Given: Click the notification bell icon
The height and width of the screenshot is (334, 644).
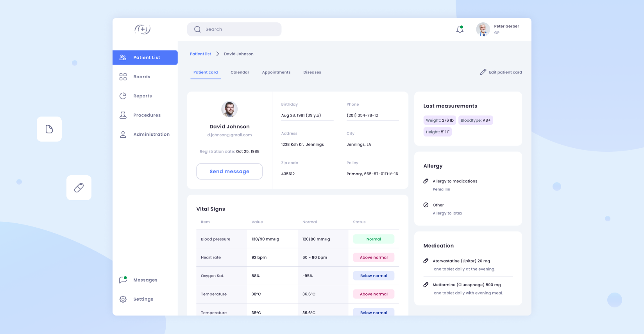Looking at the screenshot, I should coord(460,29).
